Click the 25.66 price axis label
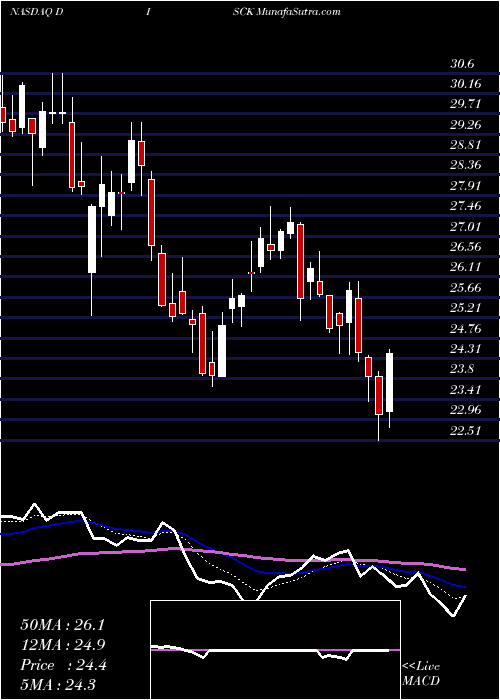The image size is (500, 700). point(465,288)
